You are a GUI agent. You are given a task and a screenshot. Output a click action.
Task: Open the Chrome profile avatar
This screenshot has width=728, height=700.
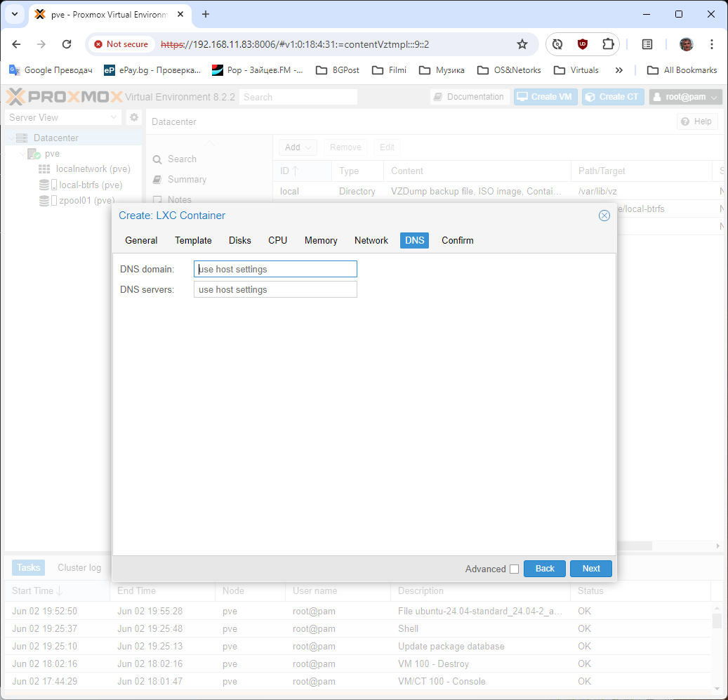point(686,44)
